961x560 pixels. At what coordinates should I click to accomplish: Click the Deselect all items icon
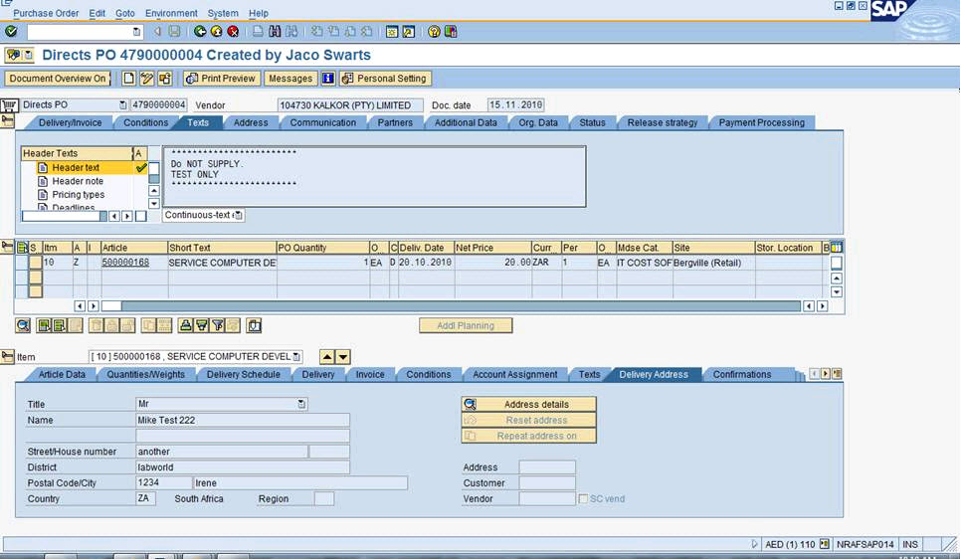(x=59, y=325)
